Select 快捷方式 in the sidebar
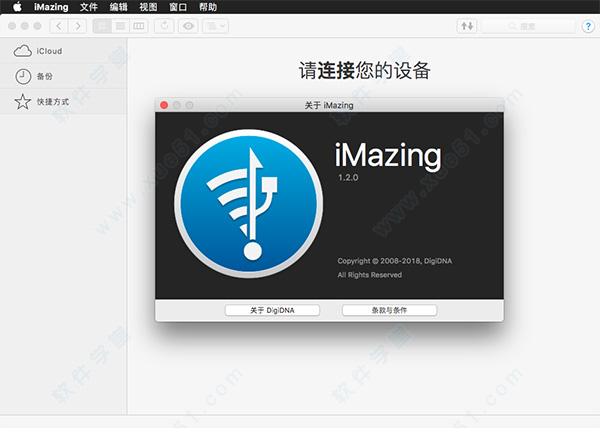600x428 pixels. coord(64,101)
